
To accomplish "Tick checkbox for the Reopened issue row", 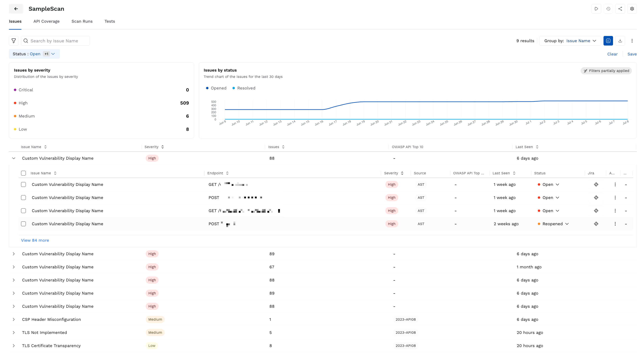I will (x=23, y=224).
